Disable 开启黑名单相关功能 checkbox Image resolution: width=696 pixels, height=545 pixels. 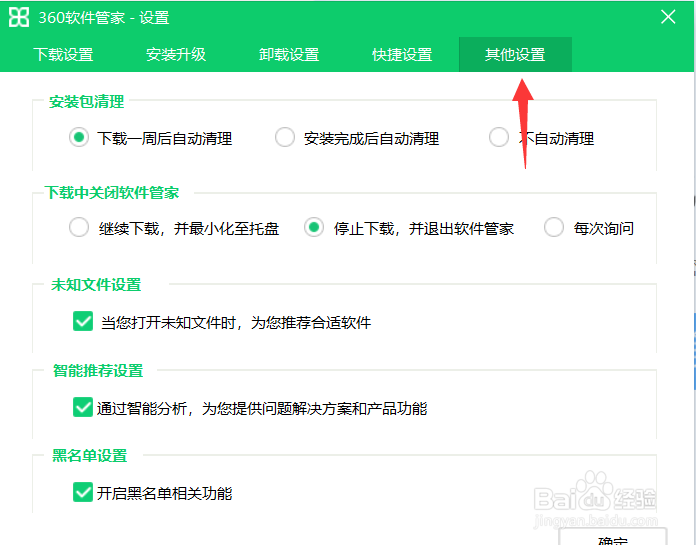[83, 492]
